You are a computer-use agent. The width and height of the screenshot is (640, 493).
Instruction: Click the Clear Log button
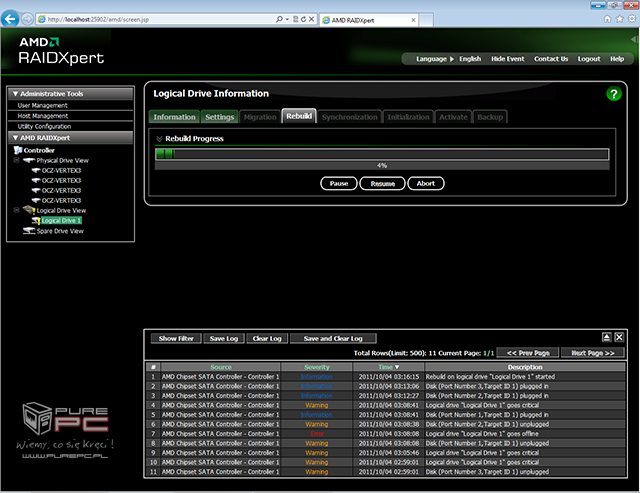click(x=267, y=338)
